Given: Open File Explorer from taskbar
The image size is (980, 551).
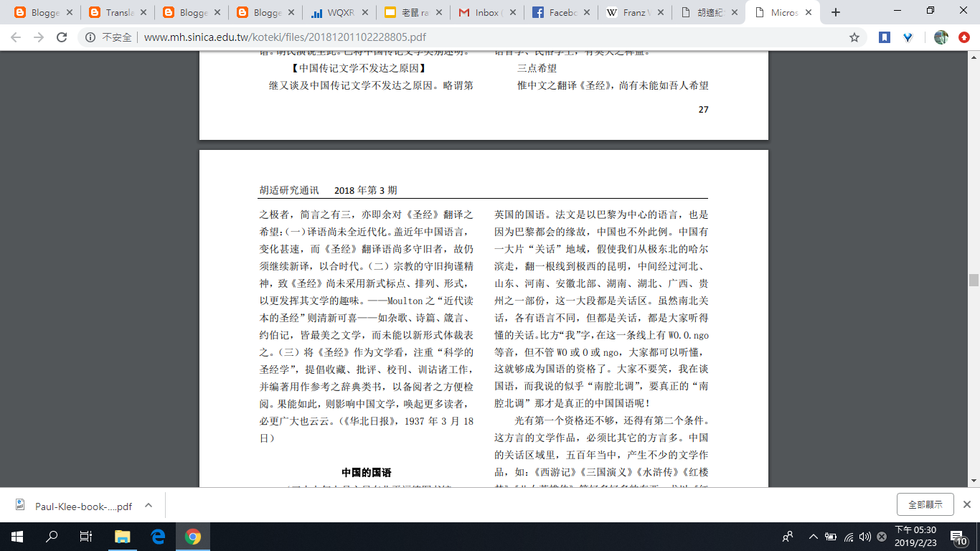Looking at the screenshot, I should pyautogui.click(x=123, y=536).
